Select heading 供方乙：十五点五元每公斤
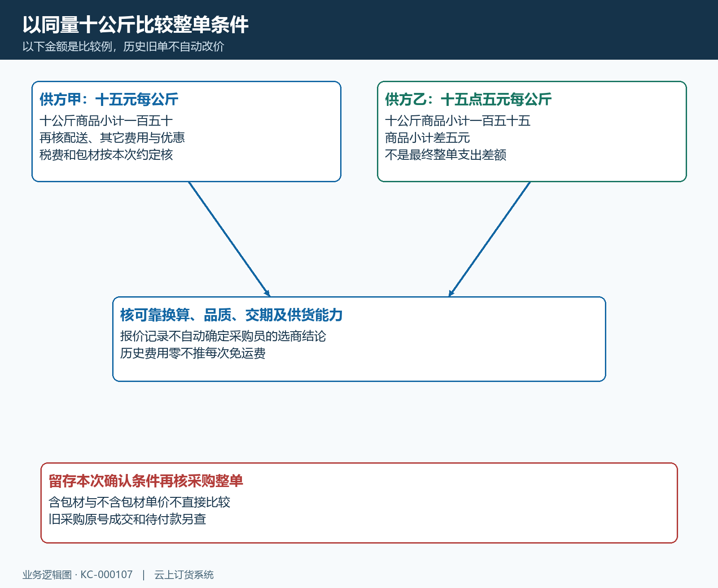 (x=468, y=99)
